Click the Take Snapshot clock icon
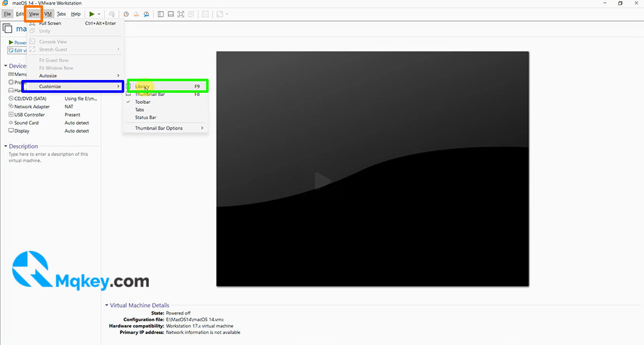This screenshot has width=644, height=345. (x=126, y=14)
